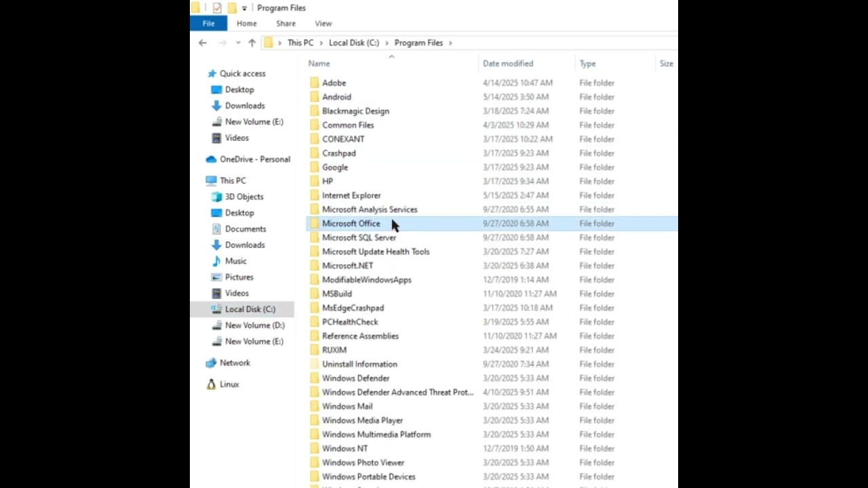Click the Up one level arrow
The image size is (868, 488).
[x=252, y=43]
